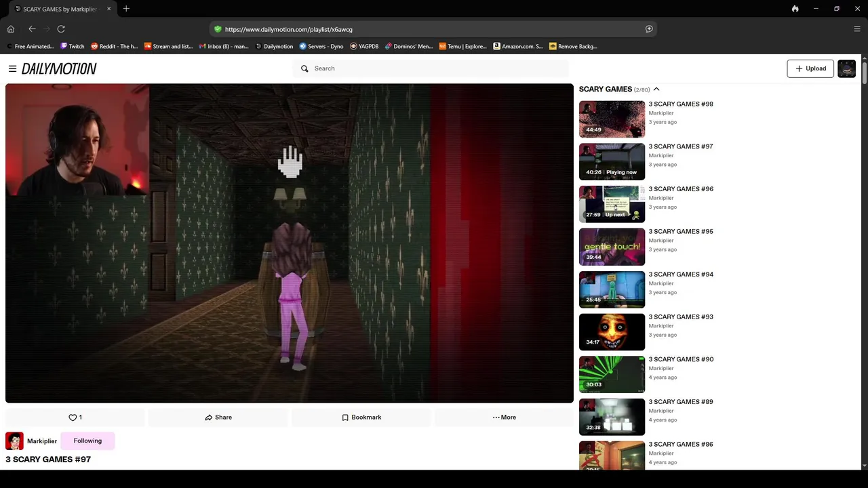Open the 3 SCARY GAMES #93 thumbnail
Image resolution: width=868 pixels, height=488 pixels.
[612, 331]
